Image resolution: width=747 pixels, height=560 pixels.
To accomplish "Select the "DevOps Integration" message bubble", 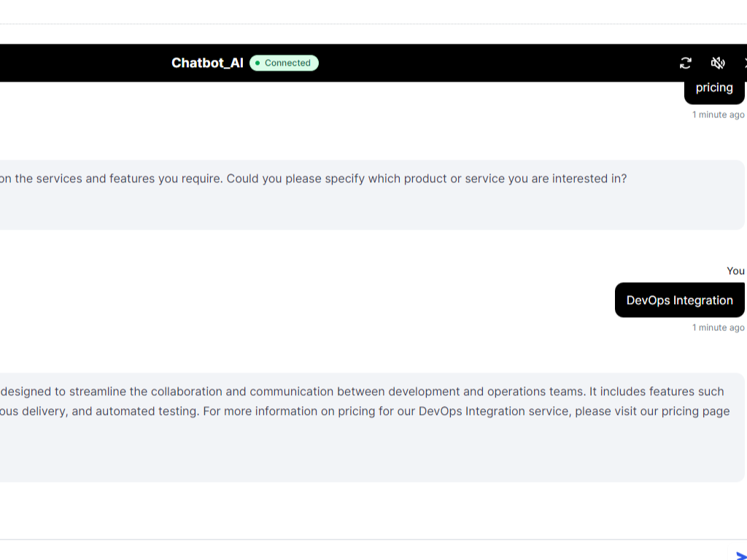I will point(679,300).
